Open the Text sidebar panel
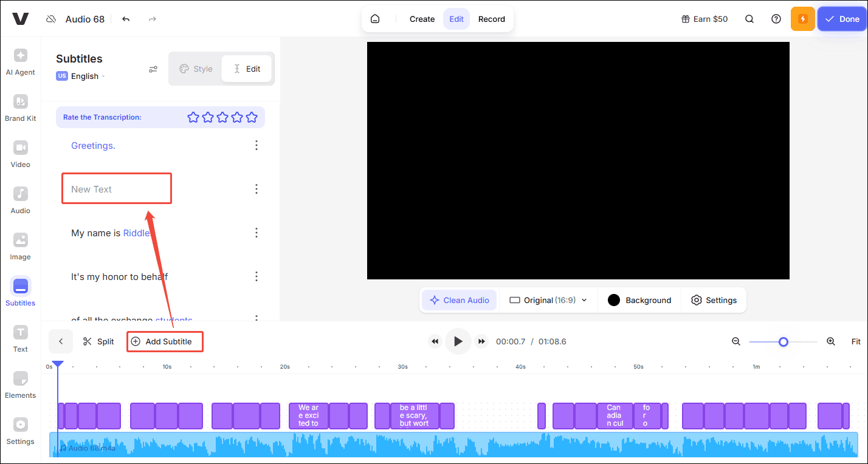 point(21,339)
